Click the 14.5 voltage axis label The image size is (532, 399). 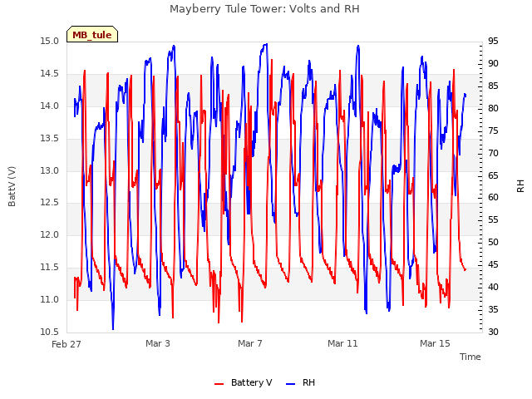coord(50,74)
